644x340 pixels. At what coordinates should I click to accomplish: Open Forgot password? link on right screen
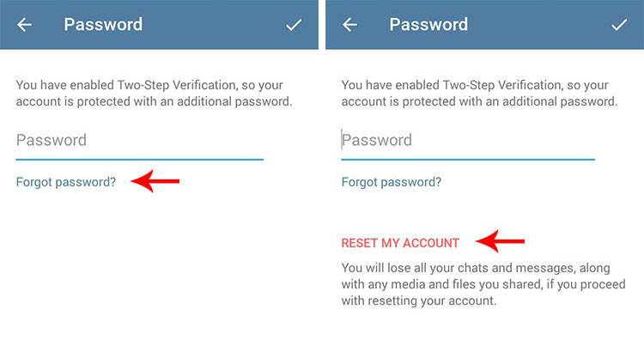392,182
